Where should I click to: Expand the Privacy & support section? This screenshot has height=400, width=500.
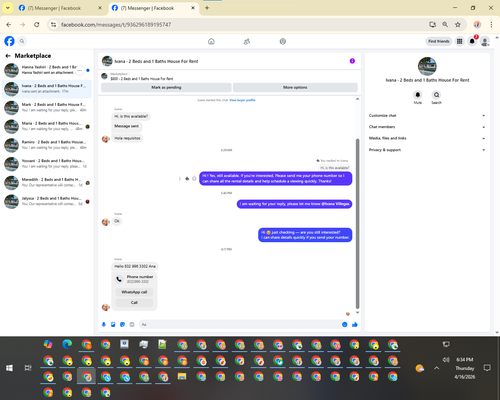click(x=427, y=150)
